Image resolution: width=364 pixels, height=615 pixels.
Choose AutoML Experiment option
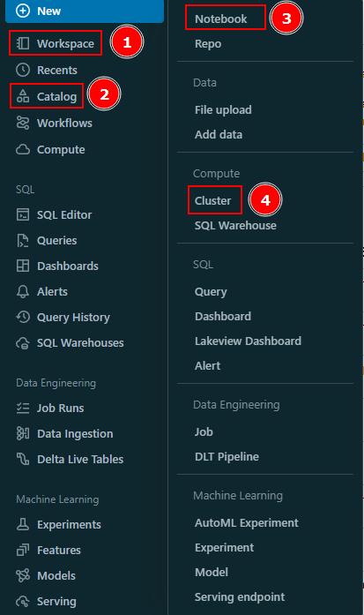point(247,523)
